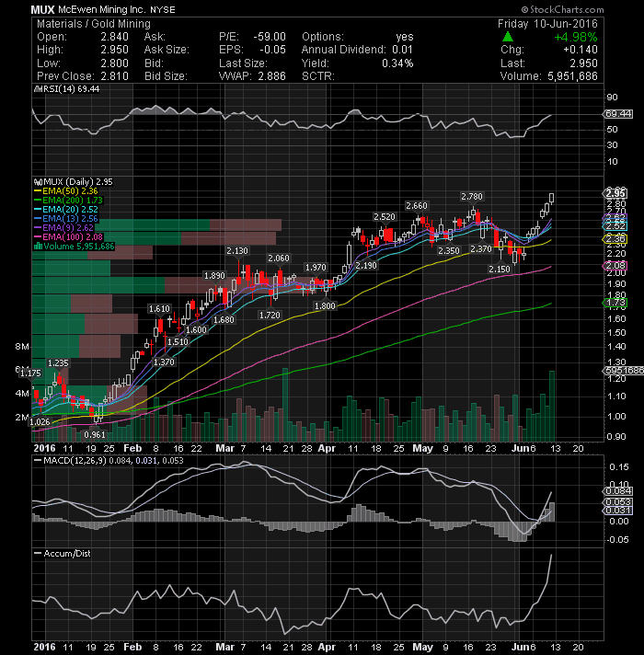Click the 5951686 volume axis tag
644x655 pixels.
click(x=623, y=371)
